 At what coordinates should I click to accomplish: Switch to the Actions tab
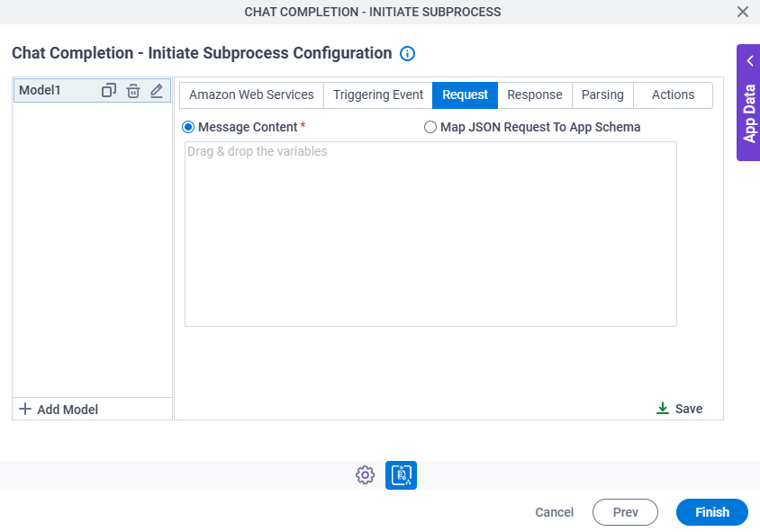coord(673,95)
